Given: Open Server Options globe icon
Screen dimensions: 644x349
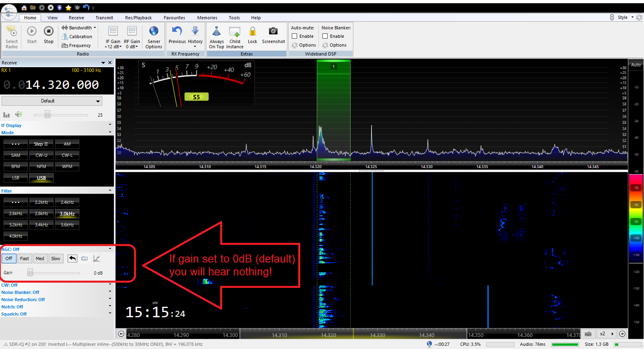Looking at the screenshot, I should (x=154, y=32).
